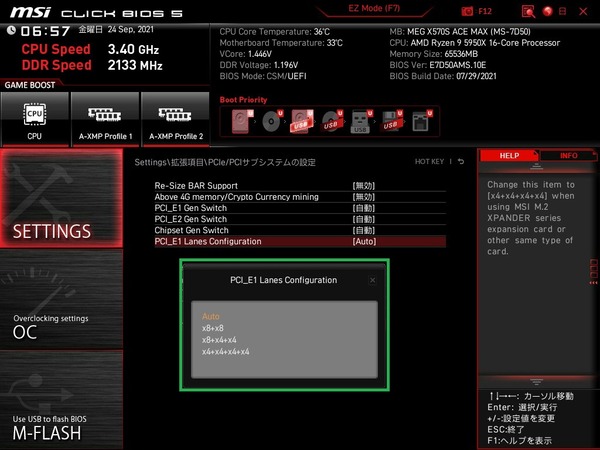Click the GAME BOOST label
Image resolution: width=600 pixels, height=450 pixels.
[x=30, y=85]
